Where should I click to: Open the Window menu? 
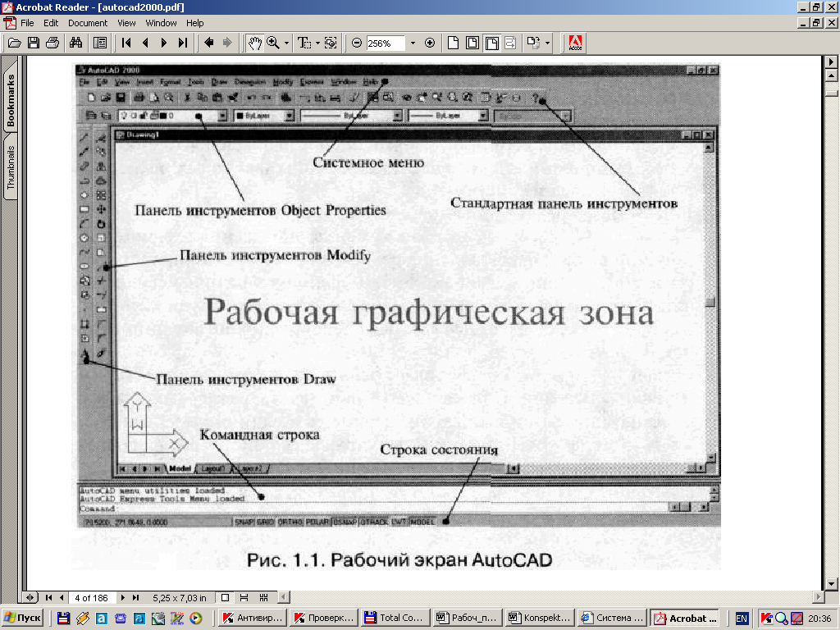pos(161,23)
